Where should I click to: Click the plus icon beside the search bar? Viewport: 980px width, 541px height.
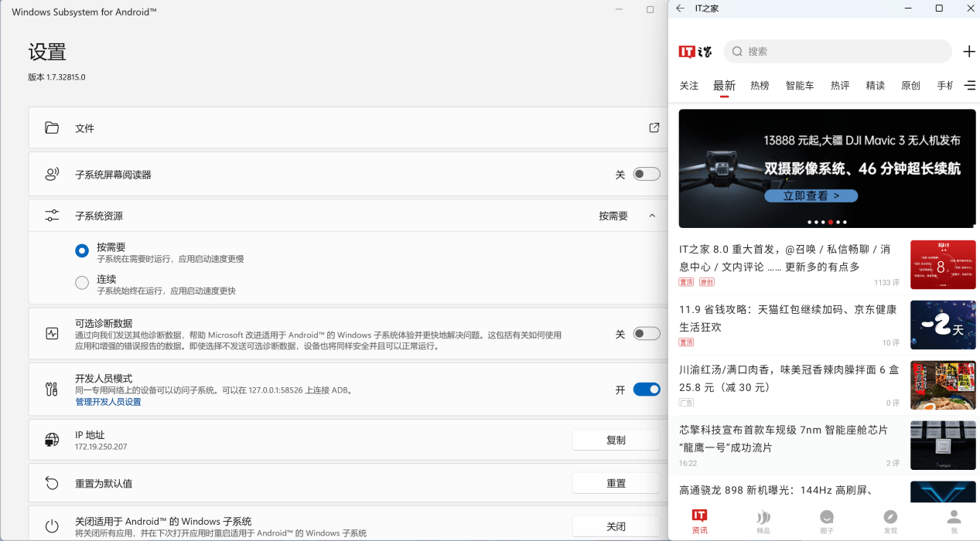(x=969, y=51)
